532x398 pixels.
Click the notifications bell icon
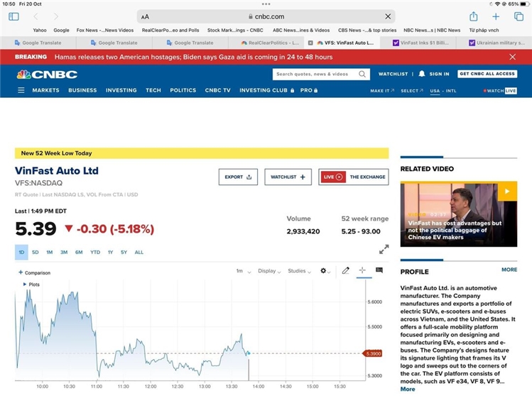point(421,74)
